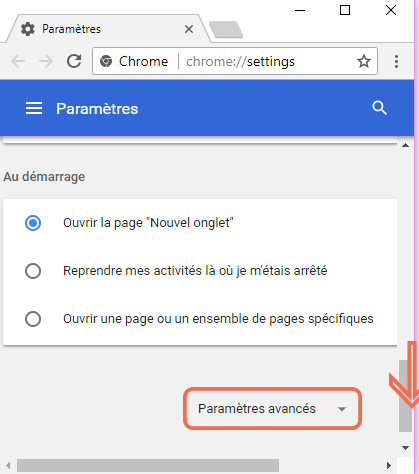Open Chrome's three-dot menu
The image size is (419, 474).
396,61
